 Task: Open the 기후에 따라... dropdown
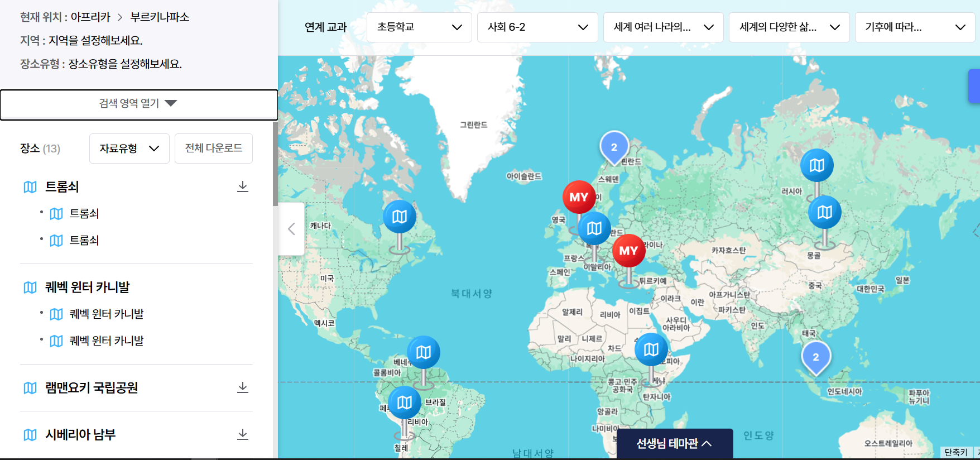[x=914, y=27]
